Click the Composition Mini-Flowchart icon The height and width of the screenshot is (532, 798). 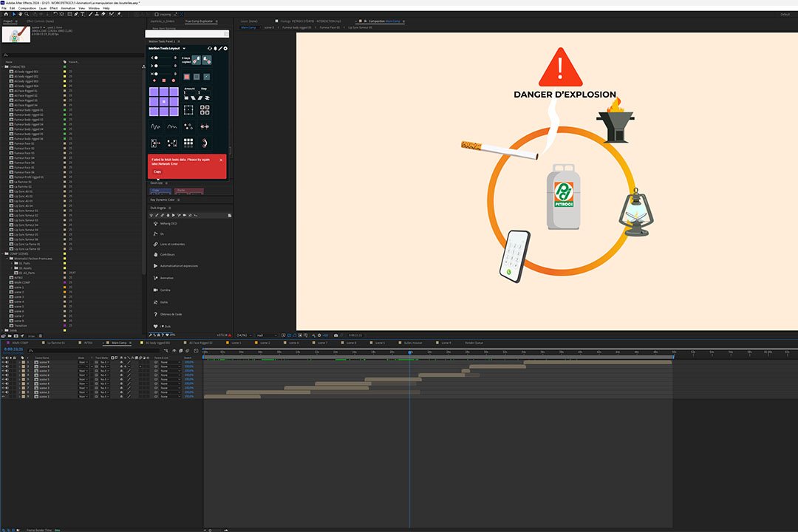(x=166, y=351)
